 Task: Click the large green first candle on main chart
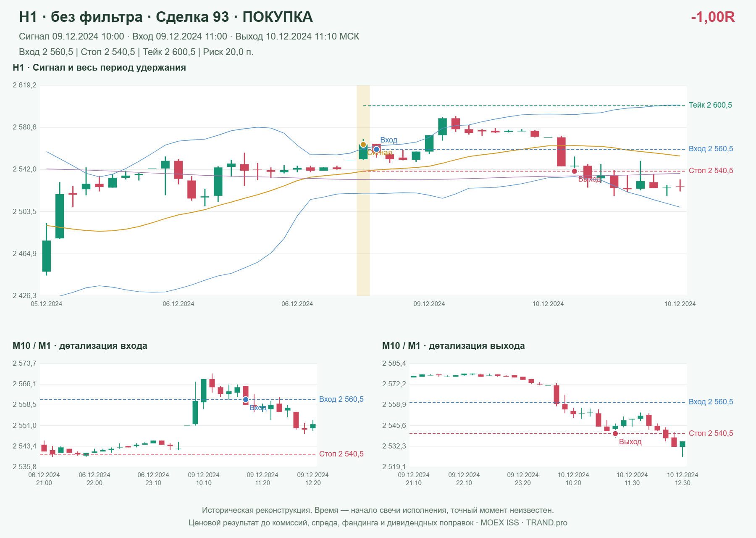(x=47, y=256)
